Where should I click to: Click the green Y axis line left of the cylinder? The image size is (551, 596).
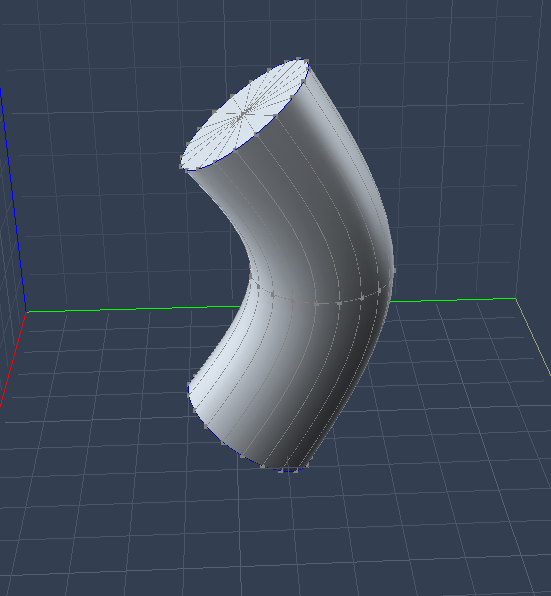coord(133,309)
